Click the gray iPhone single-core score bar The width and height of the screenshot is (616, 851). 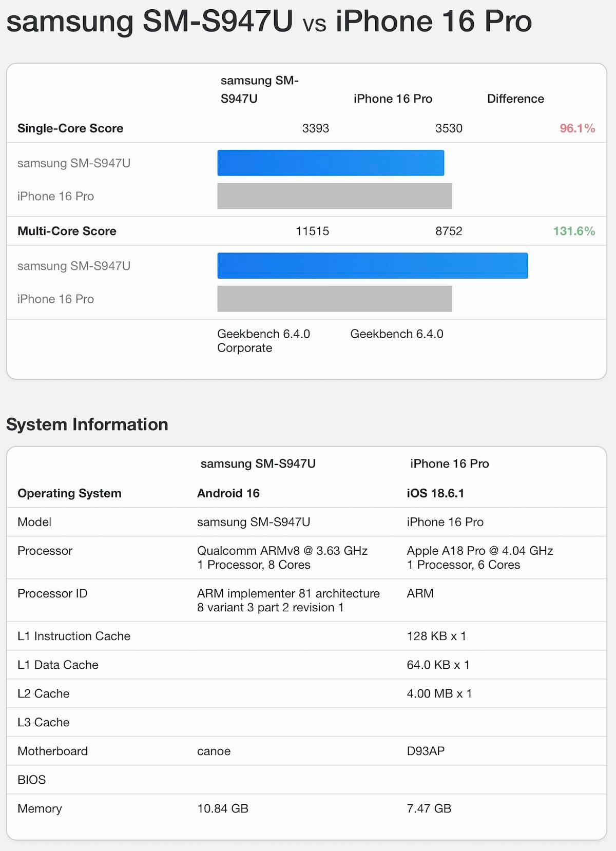click(x=335, y=196)
